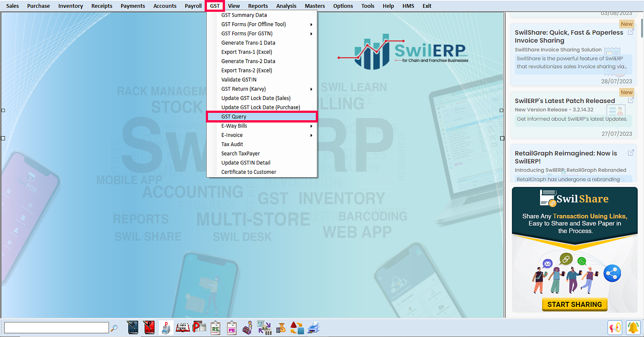644x337 pixels.
Task: Open the Help menu
Action: [388, 6]
